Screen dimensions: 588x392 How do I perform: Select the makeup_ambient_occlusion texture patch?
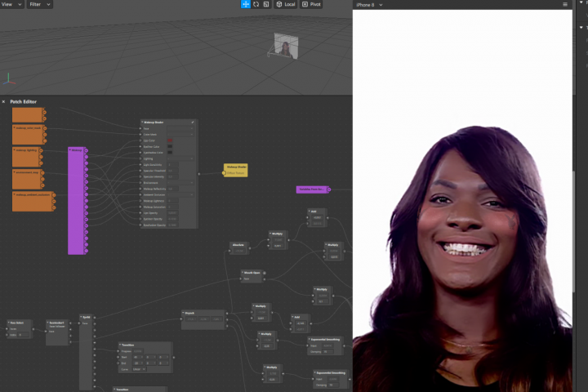point(33,202)
